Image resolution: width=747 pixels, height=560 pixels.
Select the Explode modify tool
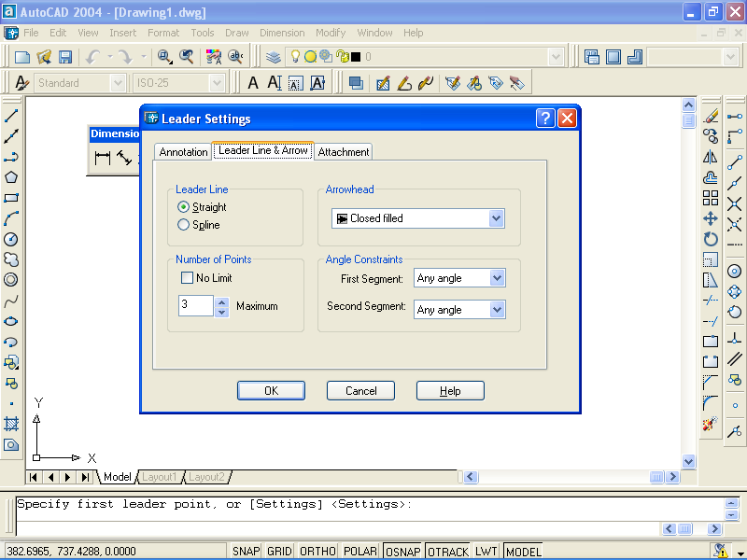tap(711, 424)
